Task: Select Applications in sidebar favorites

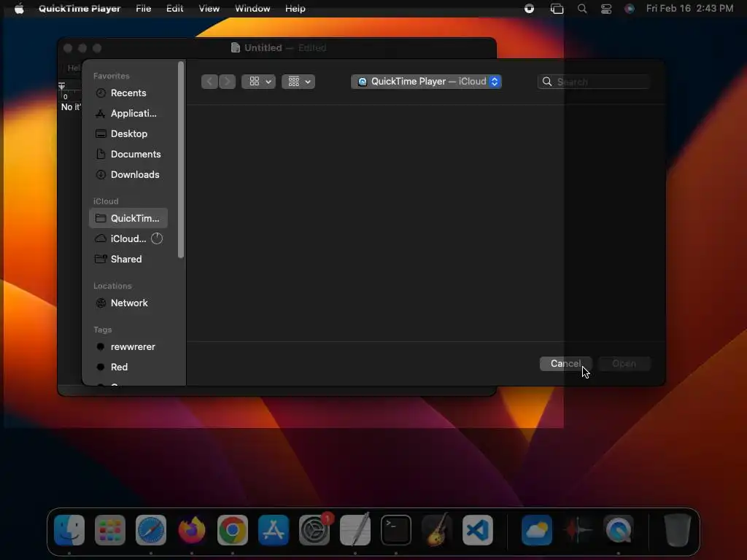Action: coord(128,113)
